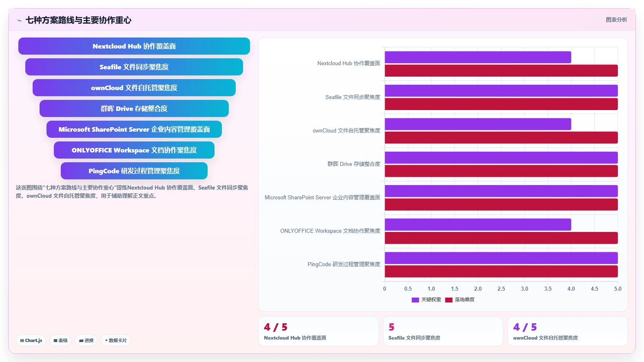Image resolution: width=644 pixels, height=362 pixels.
Task: Click the red chart bar for Nextcloud Hub
Action: (x=501, y=71)
